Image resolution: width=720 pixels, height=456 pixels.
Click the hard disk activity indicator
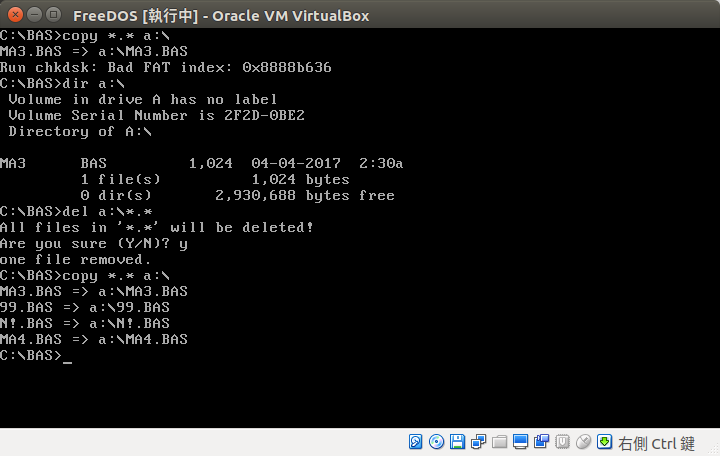tap(415, 442)
